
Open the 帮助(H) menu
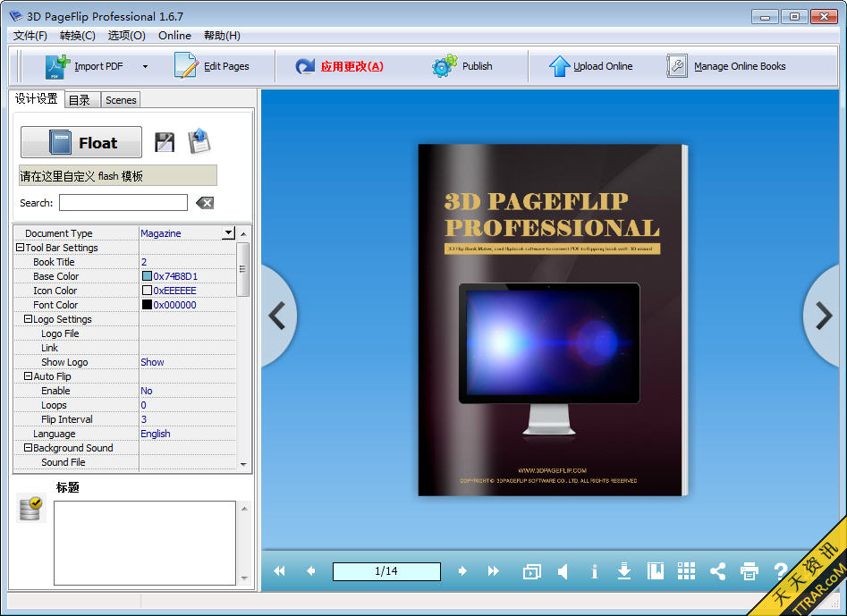[x=222, y=36]
